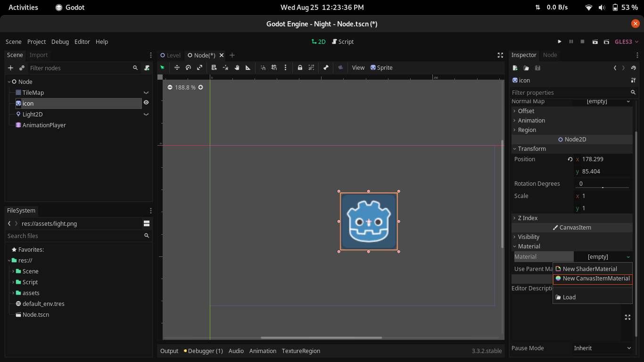The image size is (644, 362).
Task: Click the play scene clapperboard icon
Action: 595,42
